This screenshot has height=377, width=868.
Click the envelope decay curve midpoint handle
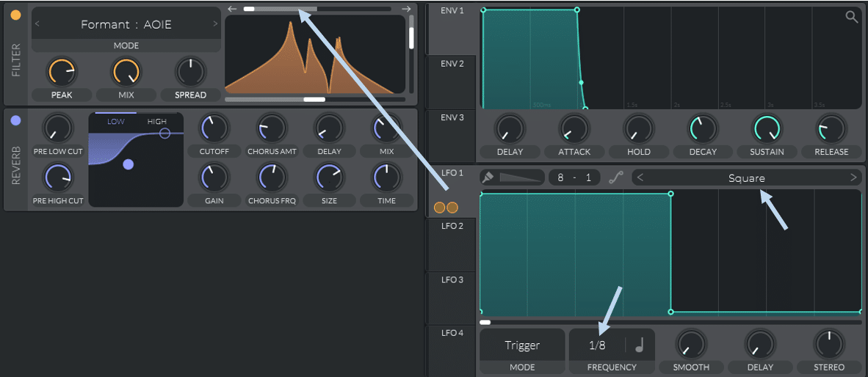click(x=582, y=82)
